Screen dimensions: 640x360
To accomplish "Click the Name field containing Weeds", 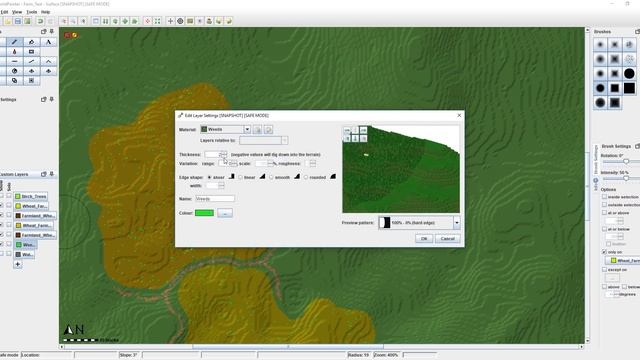I will tap(215, 199).
